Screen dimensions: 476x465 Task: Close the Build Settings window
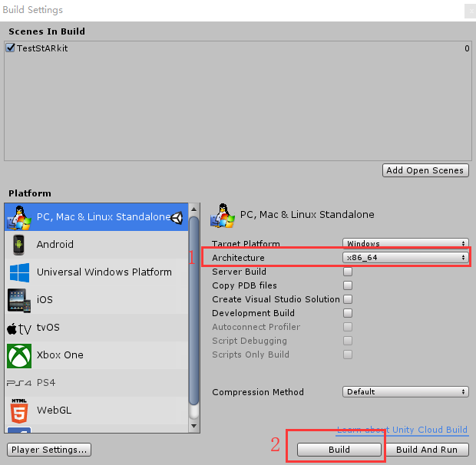[470, 12]
